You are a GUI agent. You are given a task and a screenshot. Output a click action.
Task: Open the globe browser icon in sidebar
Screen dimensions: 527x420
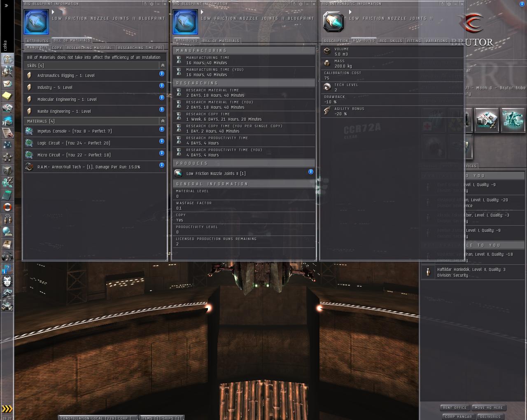[7, 232]
